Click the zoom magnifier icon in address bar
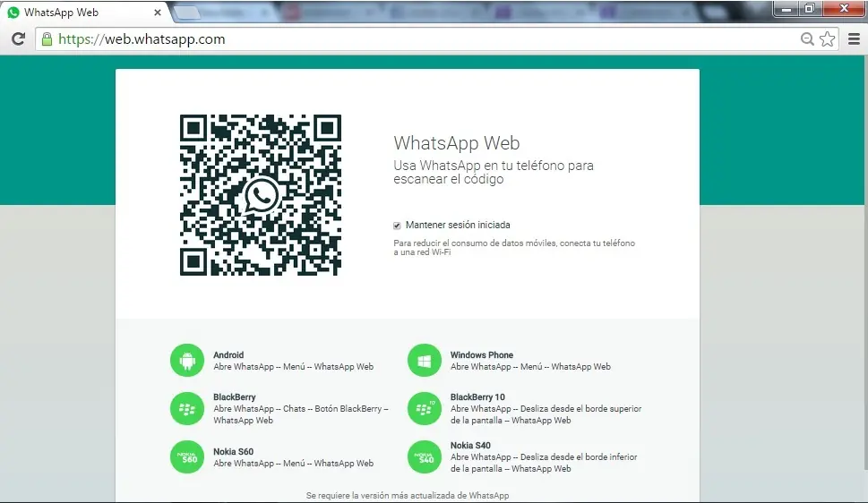Viewport: 868px width, 503px height. 807,38
